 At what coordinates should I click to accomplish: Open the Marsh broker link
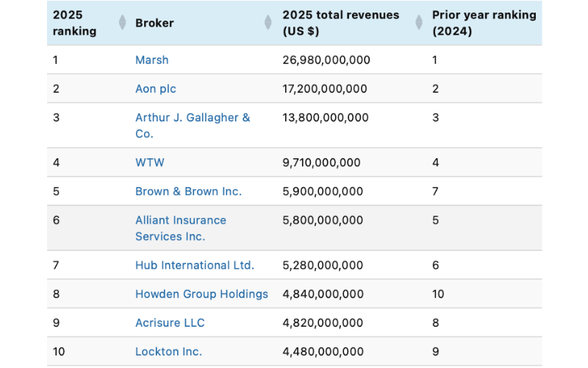pos(152,60)
